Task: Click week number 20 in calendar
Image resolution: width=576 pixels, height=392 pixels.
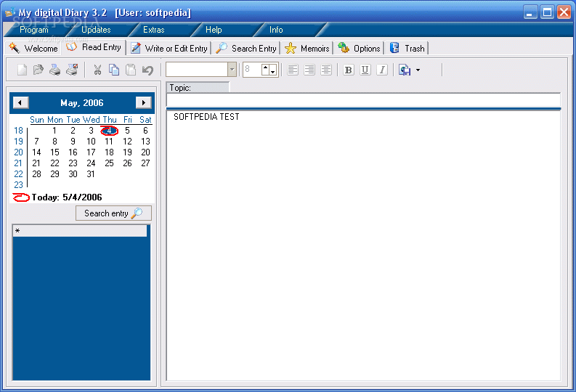Action: pyautogui.click(x=18, y=152)
